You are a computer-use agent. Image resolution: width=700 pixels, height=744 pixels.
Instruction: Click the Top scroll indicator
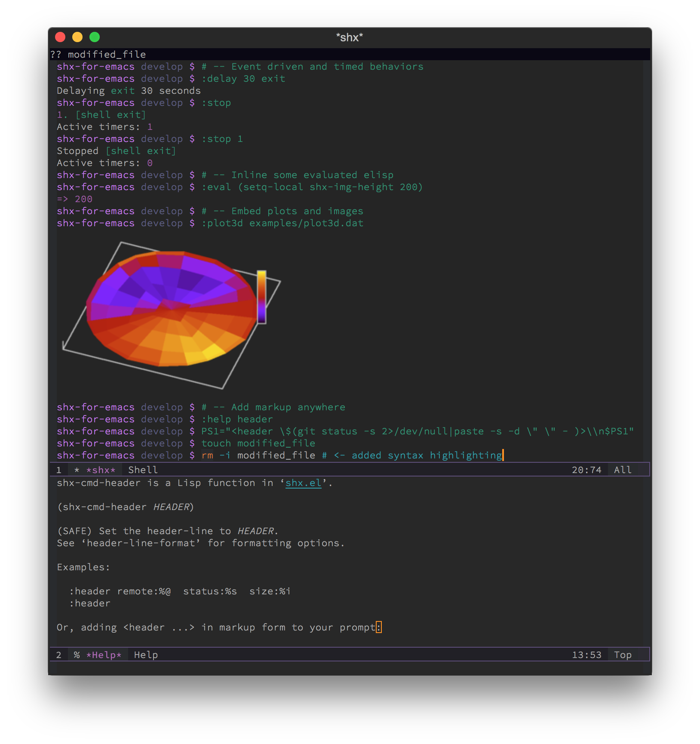[623, 655]
